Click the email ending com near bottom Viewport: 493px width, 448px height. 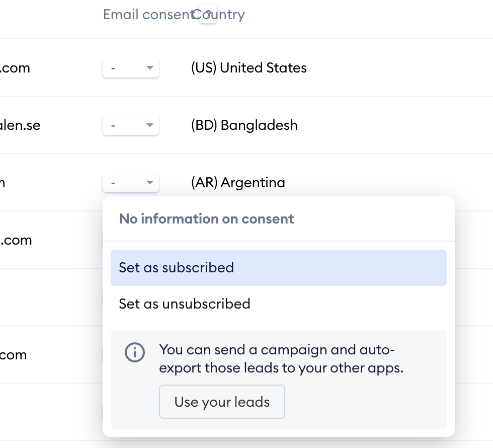point(13,355)
